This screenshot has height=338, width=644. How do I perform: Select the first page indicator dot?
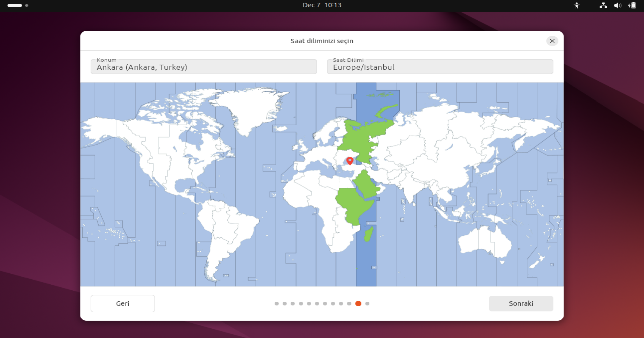[277, 303]
